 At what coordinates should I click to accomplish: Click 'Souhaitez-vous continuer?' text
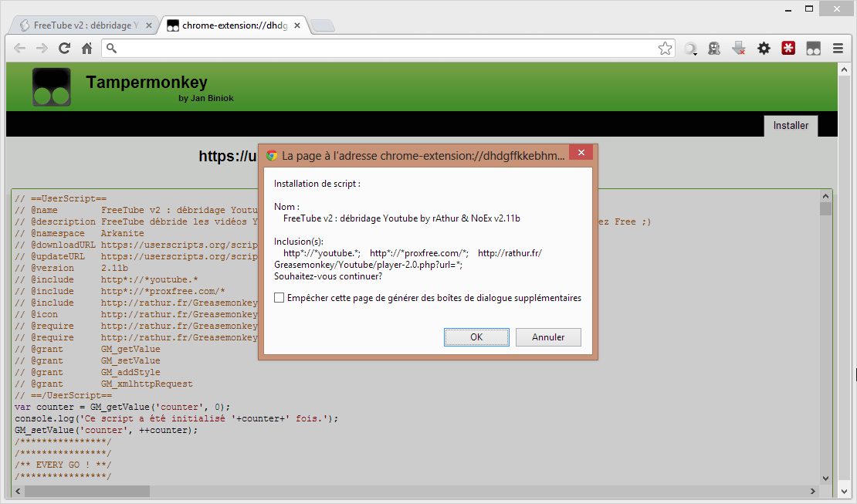click(x=328, y=276)
